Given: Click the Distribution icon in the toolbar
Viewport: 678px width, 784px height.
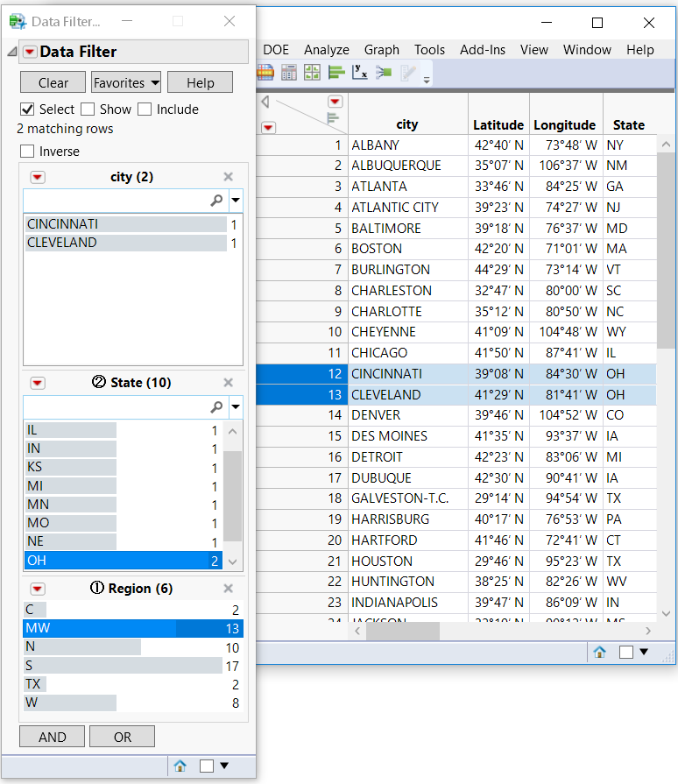Looking at the screenshot, I should point(336,73).
